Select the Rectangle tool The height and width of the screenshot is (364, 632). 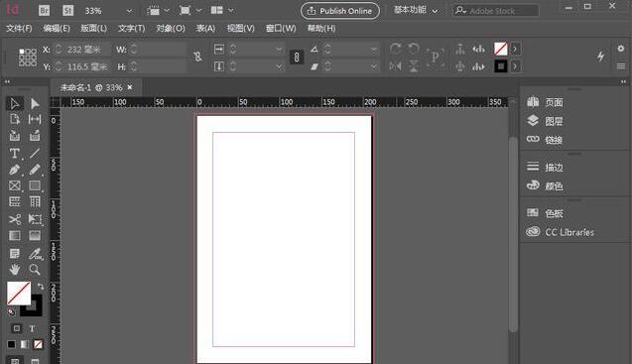35,185
